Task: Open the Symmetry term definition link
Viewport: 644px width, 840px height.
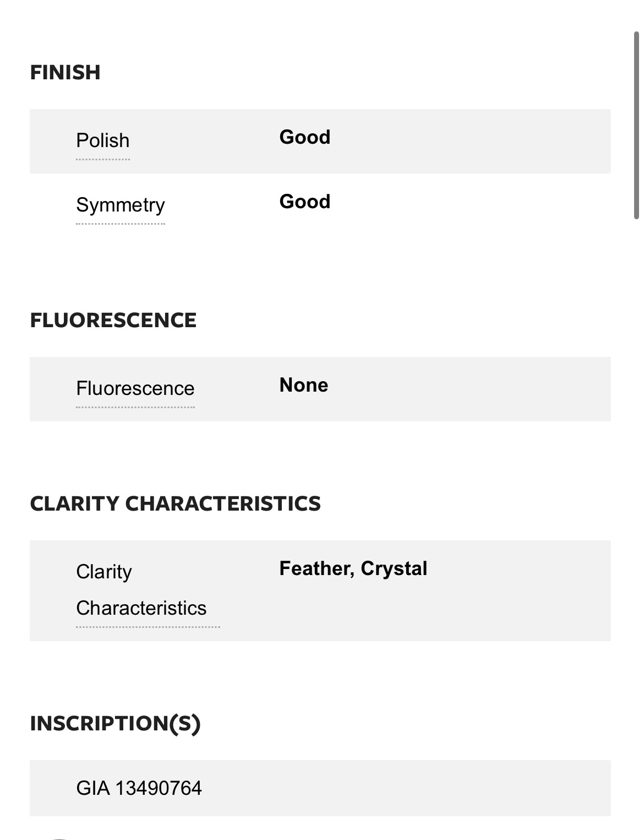Action: click(121, 205)
